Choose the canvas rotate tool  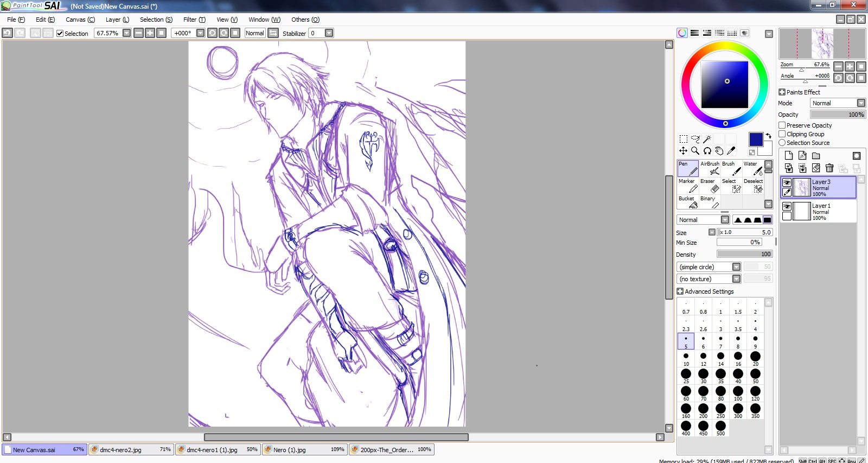coord(707,151)
